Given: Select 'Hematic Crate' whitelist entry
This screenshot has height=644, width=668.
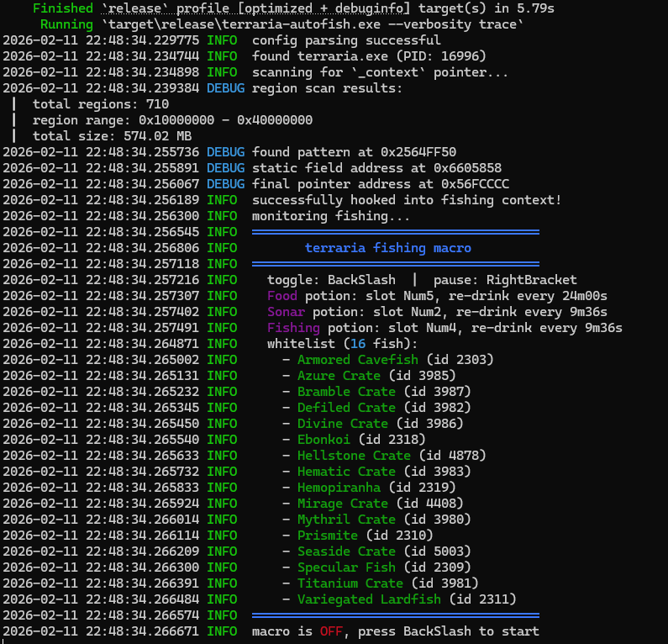Looking at the screenshot, I should click(346, 472).
